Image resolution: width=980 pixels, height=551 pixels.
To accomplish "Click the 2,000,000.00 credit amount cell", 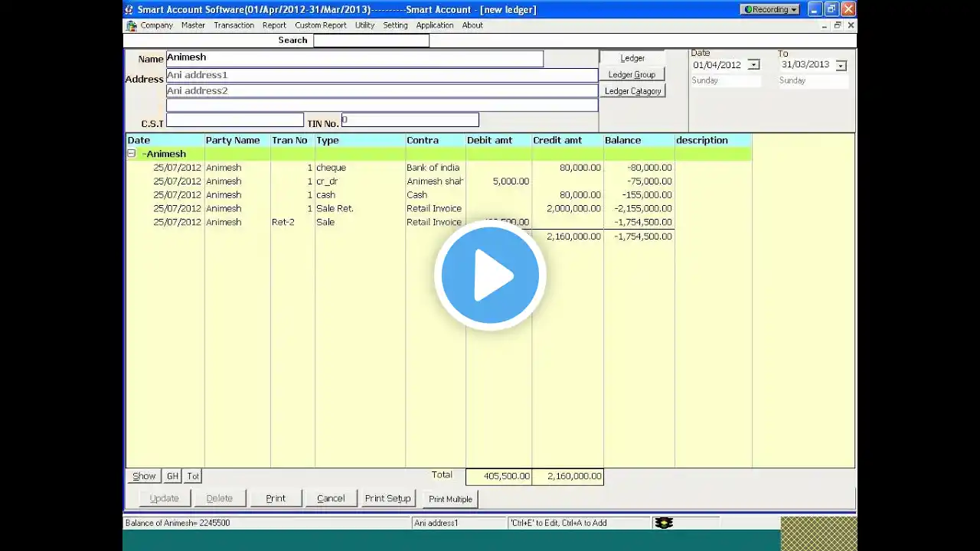I will [568, 208].
